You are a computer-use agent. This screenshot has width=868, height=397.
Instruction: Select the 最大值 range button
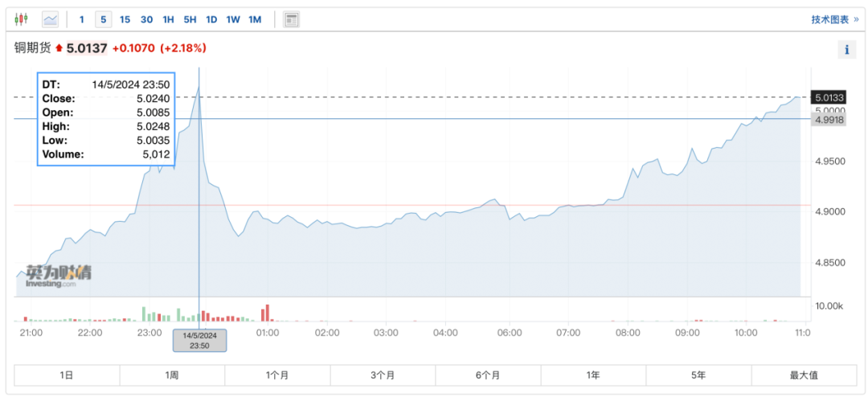click(804, 374)
